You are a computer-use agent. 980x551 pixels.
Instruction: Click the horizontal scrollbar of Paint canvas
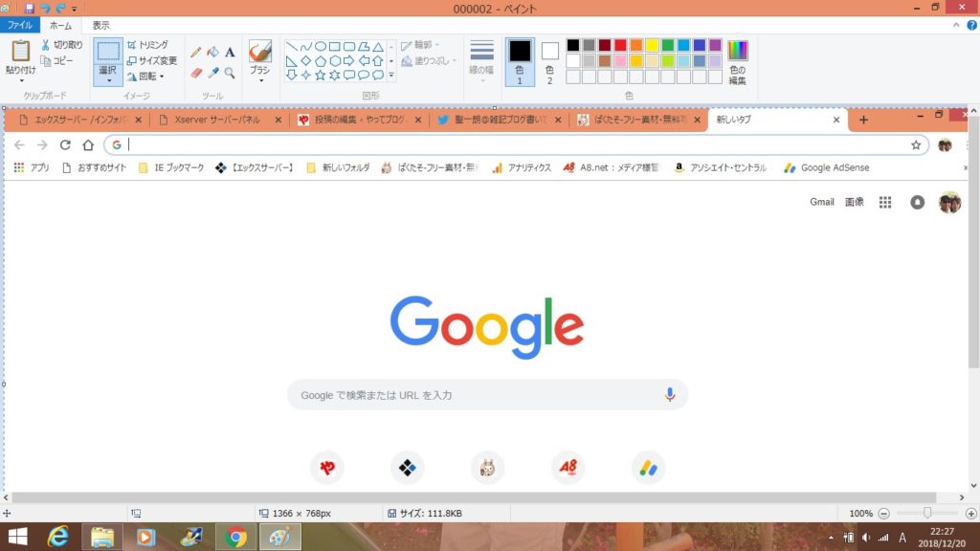[474, 497]
